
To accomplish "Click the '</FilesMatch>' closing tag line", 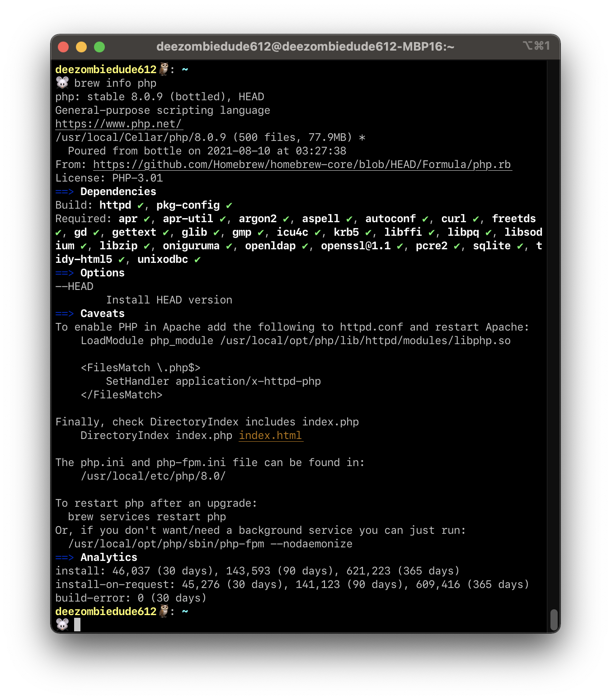I will [122, 395].
